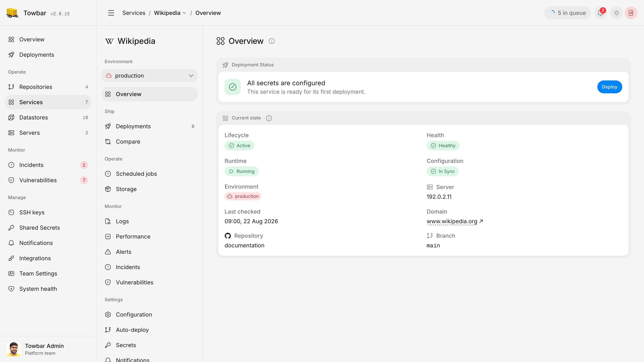The height and width of the screenshot is (362, 644).
Task: Click the Towbar trailer logo icon
Action: point(12,13)
